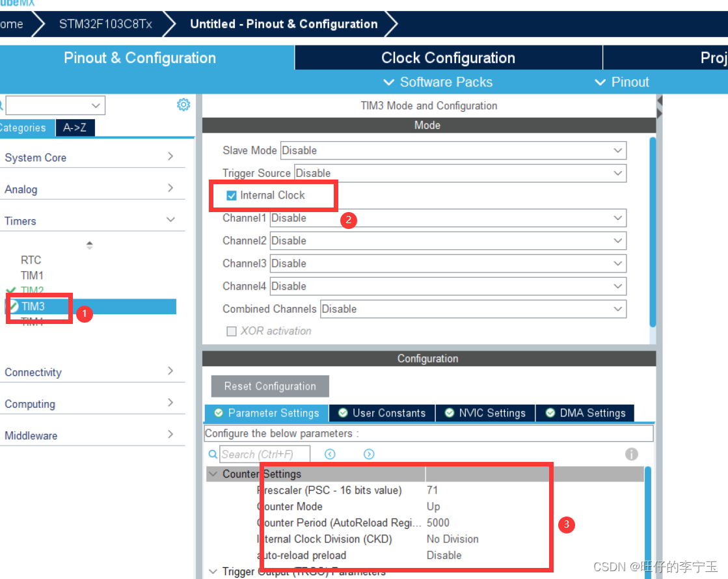Screen dimensions: 728x579
Task: Open the Combined Channels dropdown
Action: (x=473, y=309)
